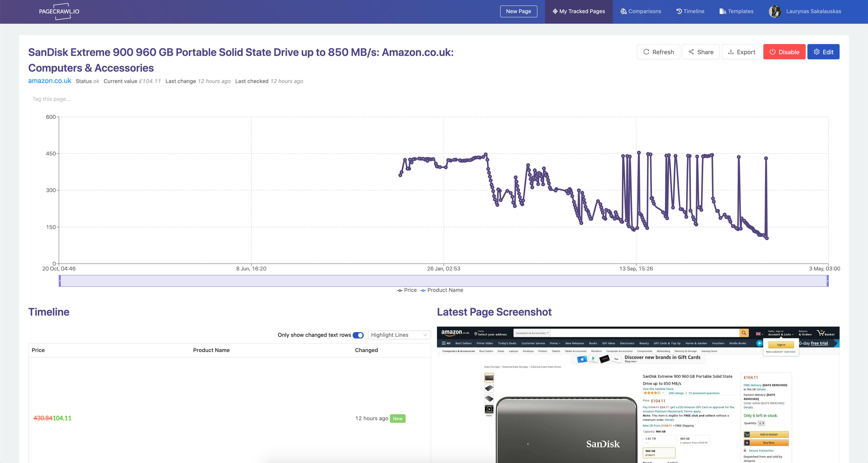Click the '3 May, 03:00' axis label
The height and width of the screenshot is (463, 868).
tap(825, 269)
